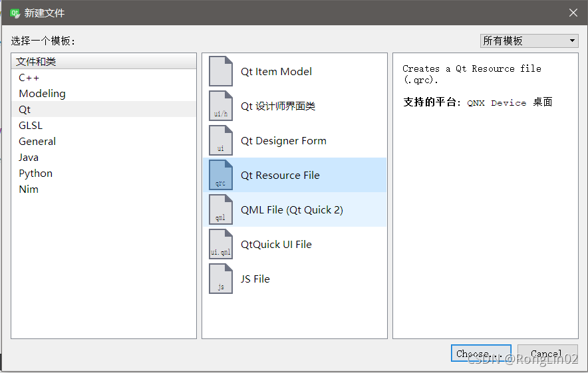Click the 支持的平台 supported platforms line
This screenshot has width=588, height=373.
(478, 102)
